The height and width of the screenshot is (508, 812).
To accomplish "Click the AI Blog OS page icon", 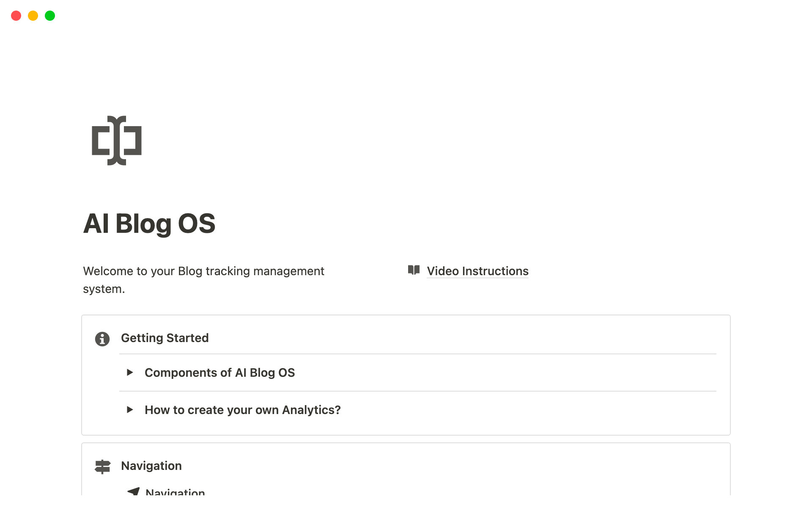I will coord(117,141).
